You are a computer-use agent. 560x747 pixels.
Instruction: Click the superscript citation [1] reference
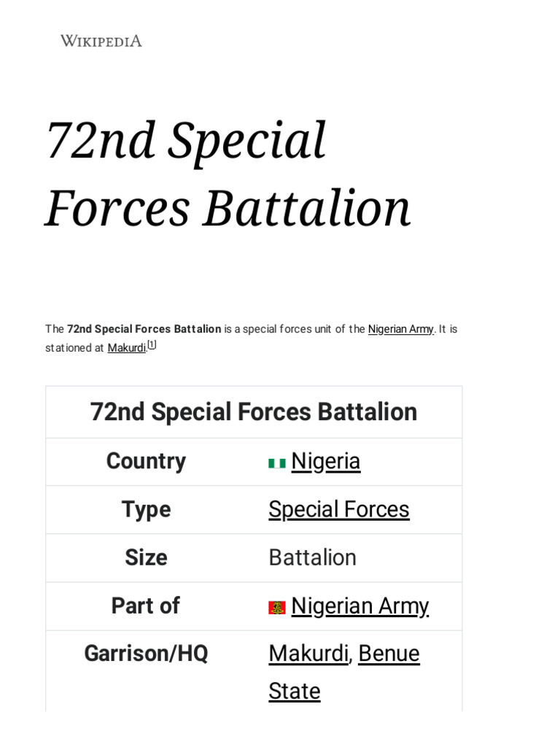[x=152, y=345]
